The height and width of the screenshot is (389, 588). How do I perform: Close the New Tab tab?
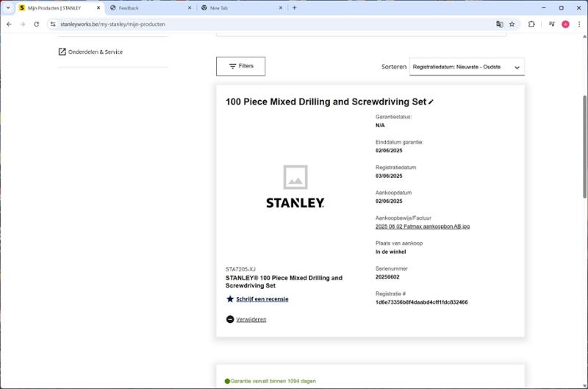(281, 7)
